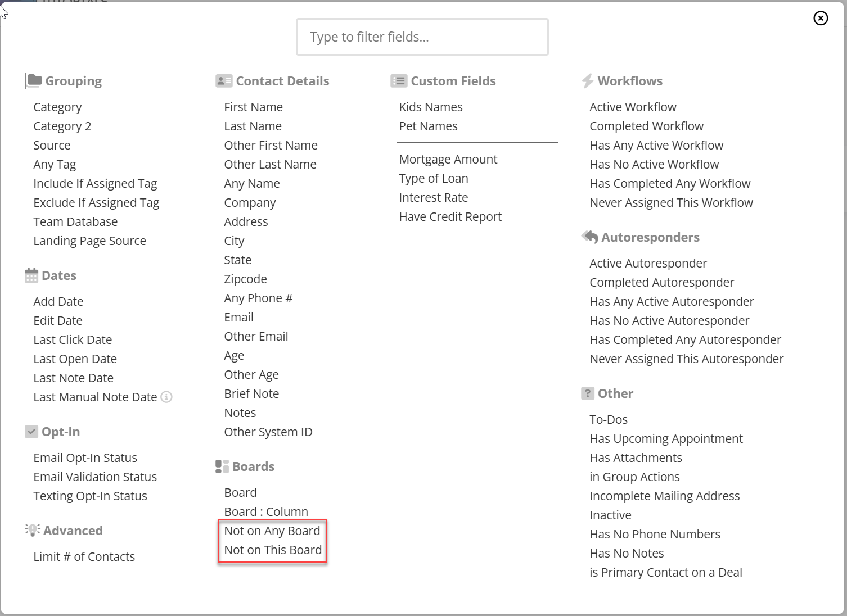The image size is (847, 616).
Task: Open info icon beside Last Manual Note Date
Action: pos(166,397)
